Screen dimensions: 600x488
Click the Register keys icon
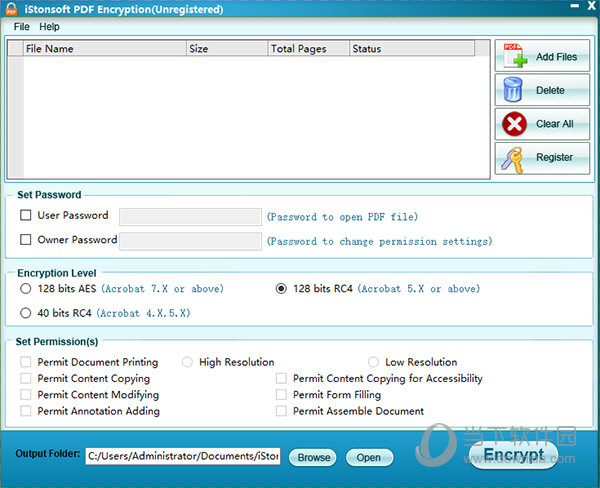[x=513, y=160]
